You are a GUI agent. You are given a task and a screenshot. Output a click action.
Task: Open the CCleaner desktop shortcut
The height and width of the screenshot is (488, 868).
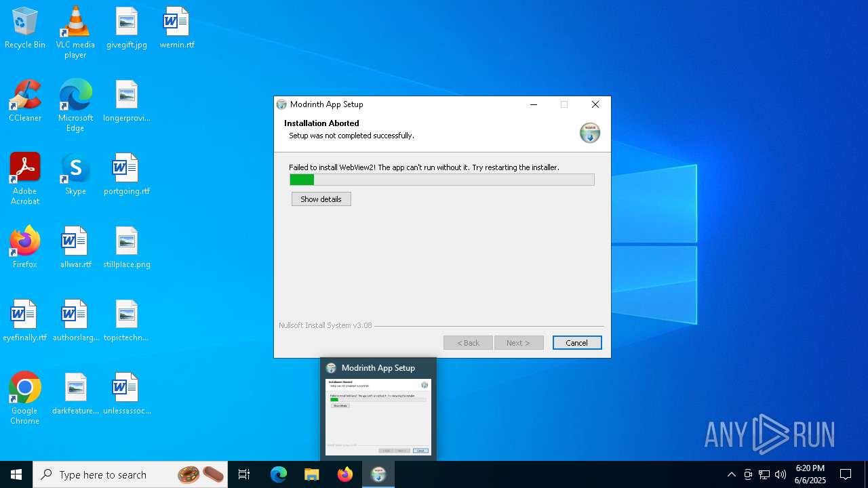[25, 101]
